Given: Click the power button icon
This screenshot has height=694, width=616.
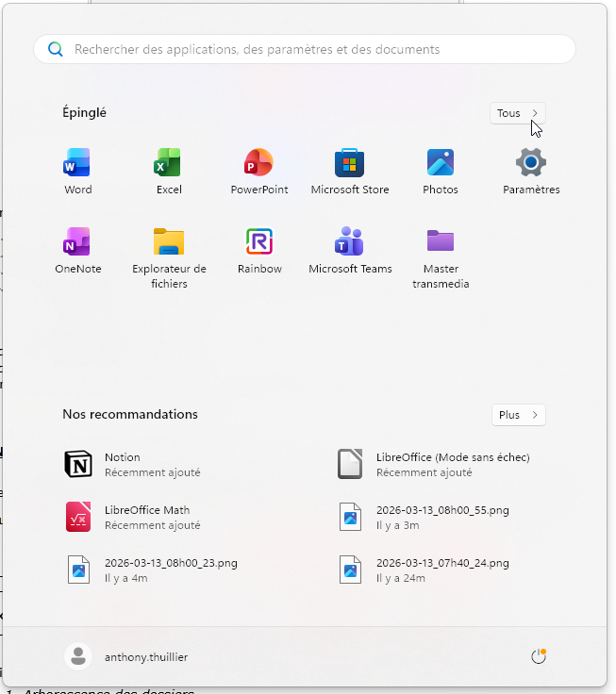Looking at the screenshot, I should [x=538, y=656].
